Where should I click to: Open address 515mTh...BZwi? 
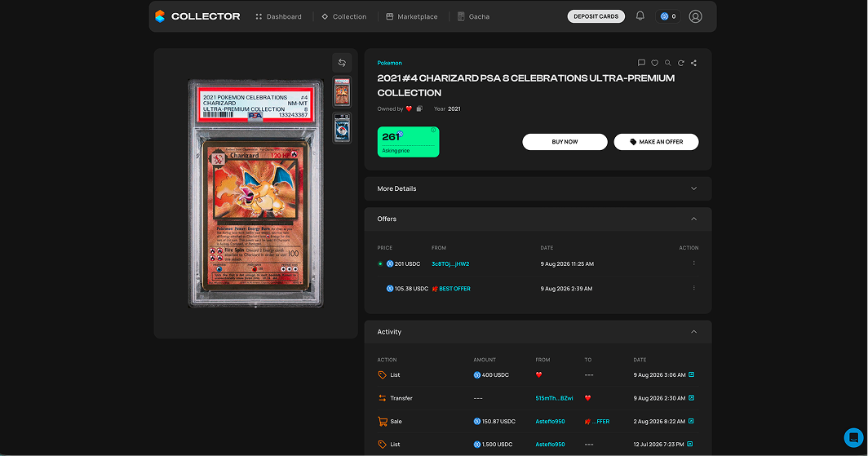click(x=554, y=398)
